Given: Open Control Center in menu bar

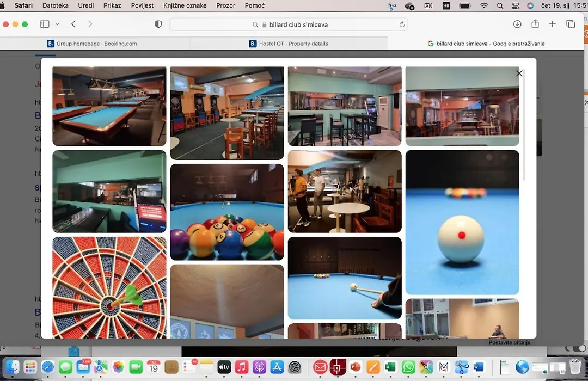Looking at the screenshot, I should point(515,5).
